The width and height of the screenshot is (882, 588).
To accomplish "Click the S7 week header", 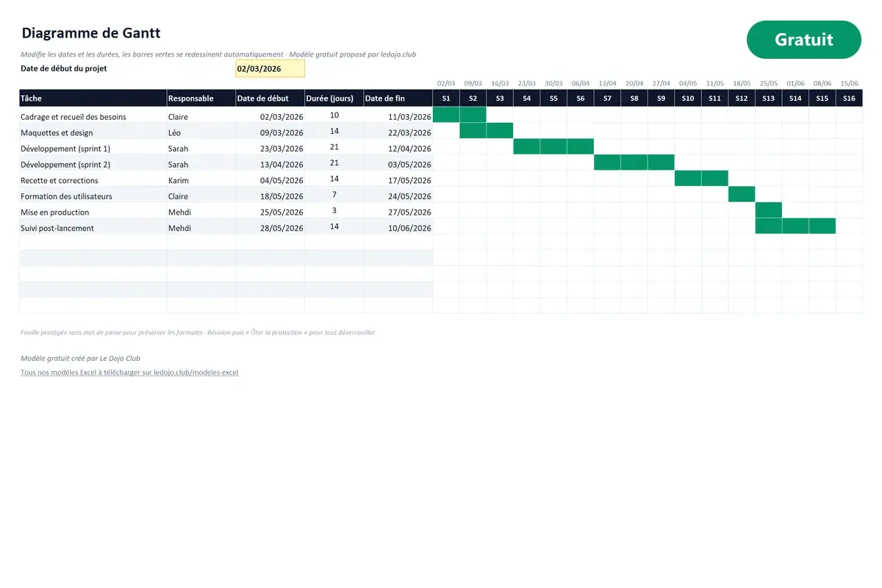I will 607,98.
